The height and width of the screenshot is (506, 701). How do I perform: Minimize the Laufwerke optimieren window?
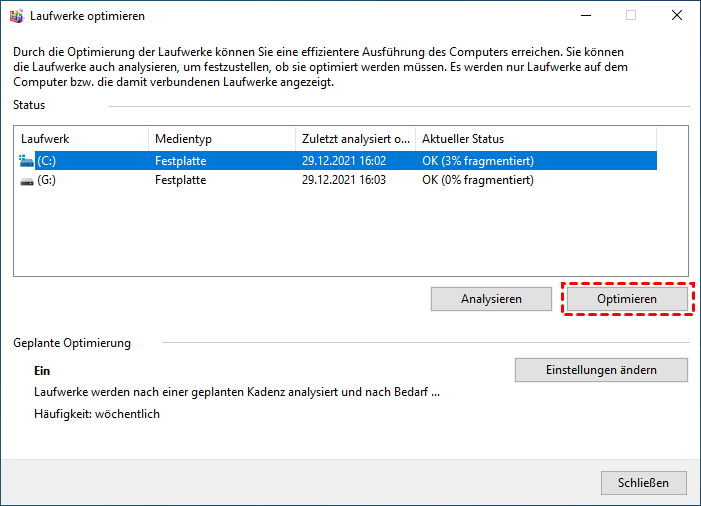(x=583, y=15)
